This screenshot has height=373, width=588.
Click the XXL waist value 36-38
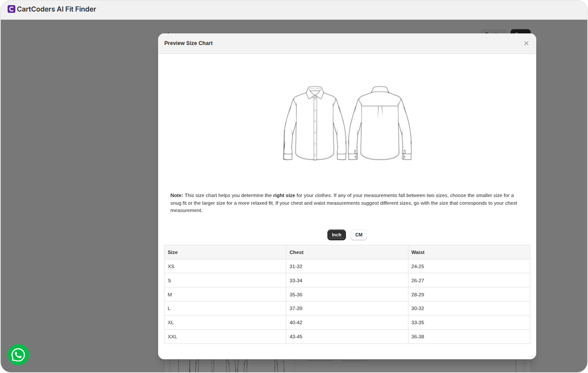pos(417,337)
